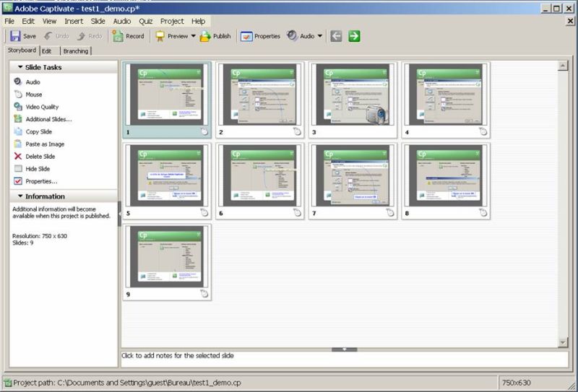The width and height of the screenshot is (578, 392).
Task: Click the 'Resolution: 750 x 630' info text
Action: pyautogui.click(x=40, y=236)
